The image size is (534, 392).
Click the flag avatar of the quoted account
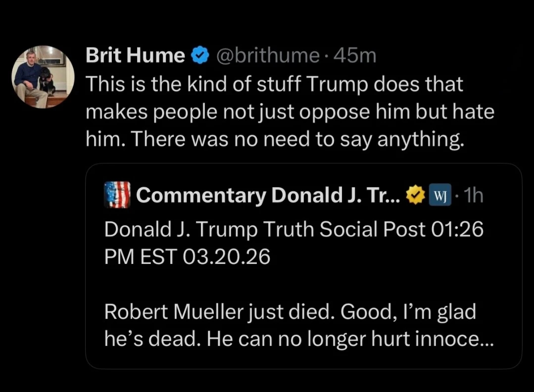117,195
